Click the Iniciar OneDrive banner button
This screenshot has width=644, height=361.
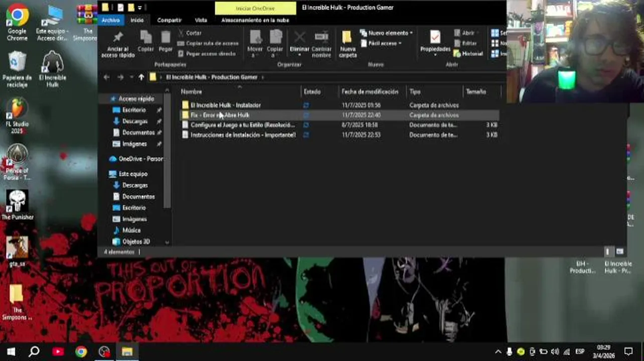pyautogui.click(x=255, y=8)
